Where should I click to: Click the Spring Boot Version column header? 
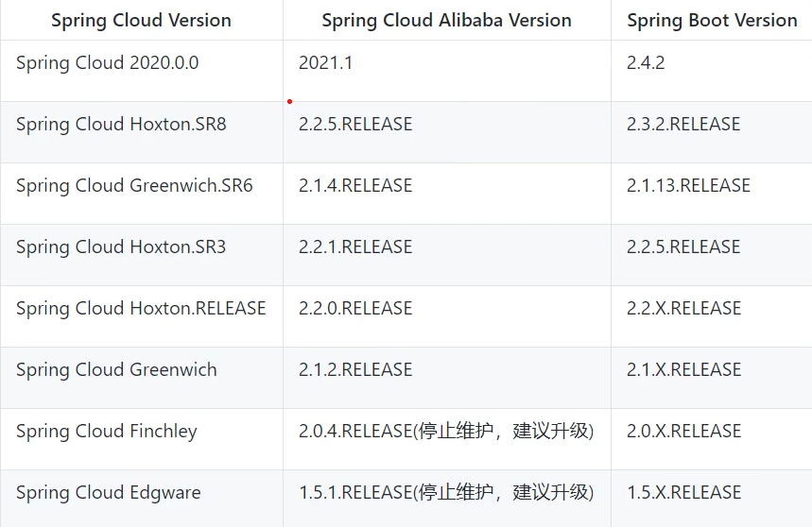click(x=712, y=20)
